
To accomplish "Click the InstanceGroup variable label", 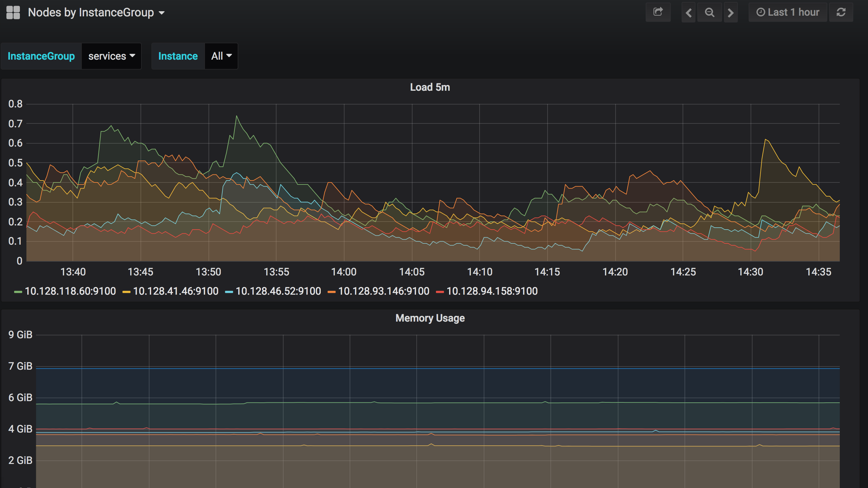I will coord(41,56).
